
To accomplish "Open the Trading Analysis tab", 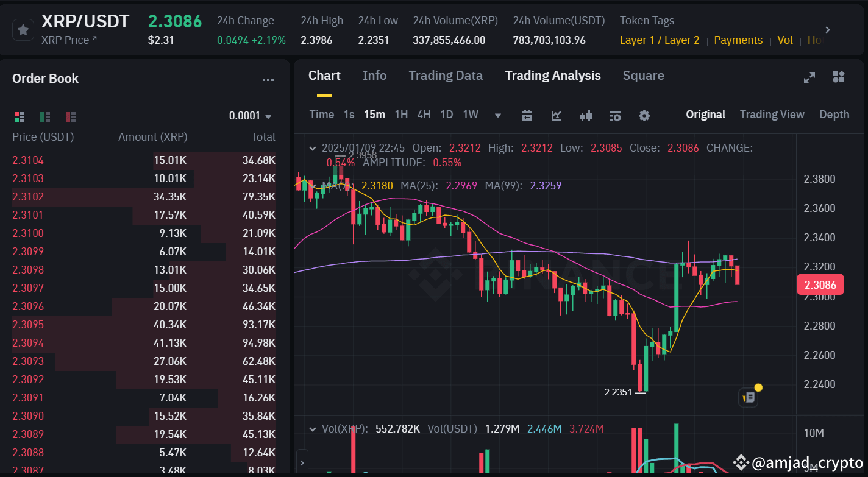I will coord(553,76).
